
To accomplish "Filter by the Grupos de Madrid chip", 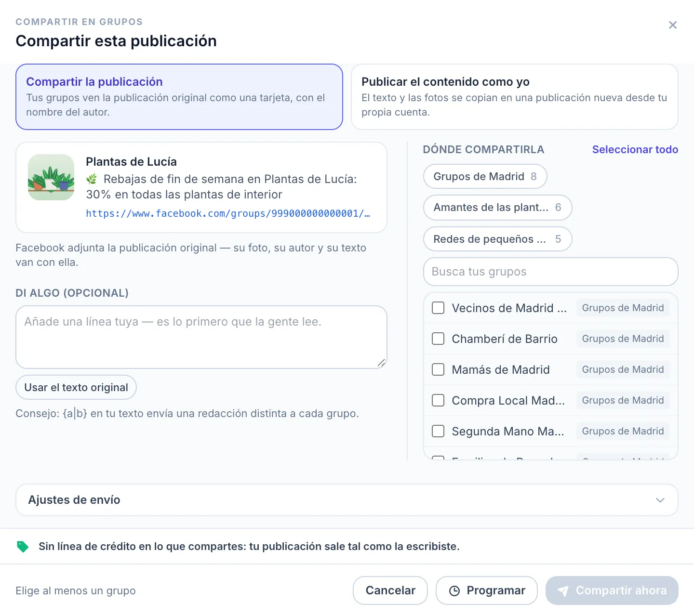I will (x=485, y=176).
